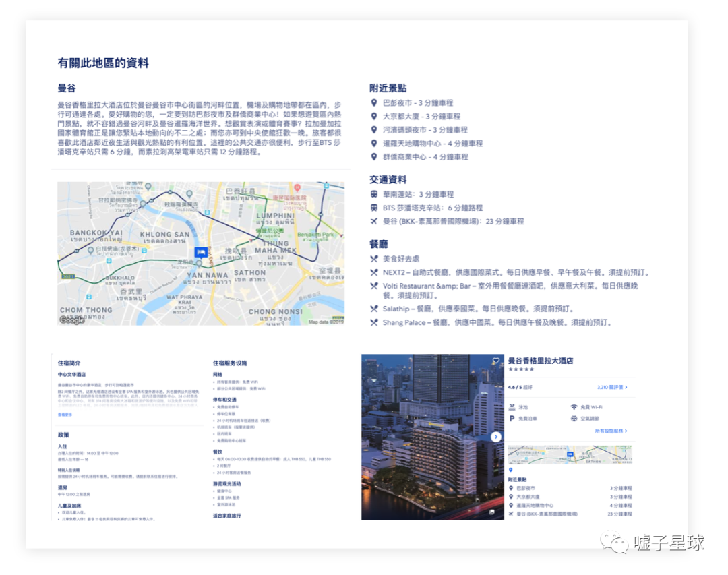Screen dimensions: 728x575
Task: Click the photo gallery icon on the hotel photo
Action: click(491, 512)
